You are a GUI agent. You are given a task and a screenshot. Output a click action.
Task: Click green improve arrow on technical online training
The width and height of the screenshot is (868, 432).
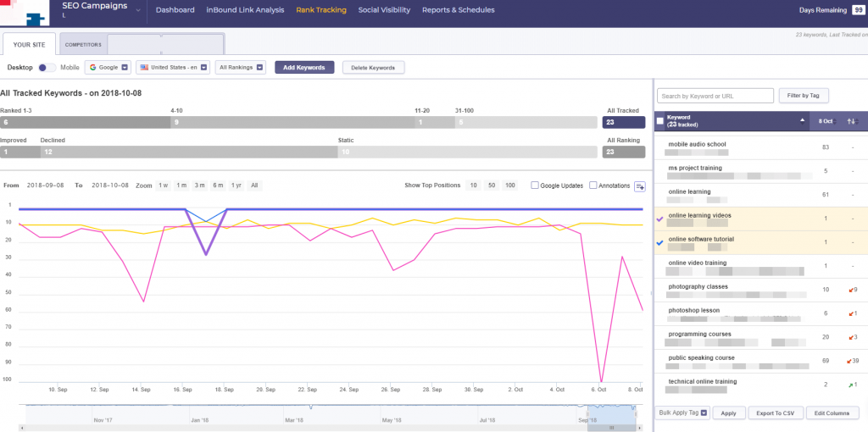[849, 385]
